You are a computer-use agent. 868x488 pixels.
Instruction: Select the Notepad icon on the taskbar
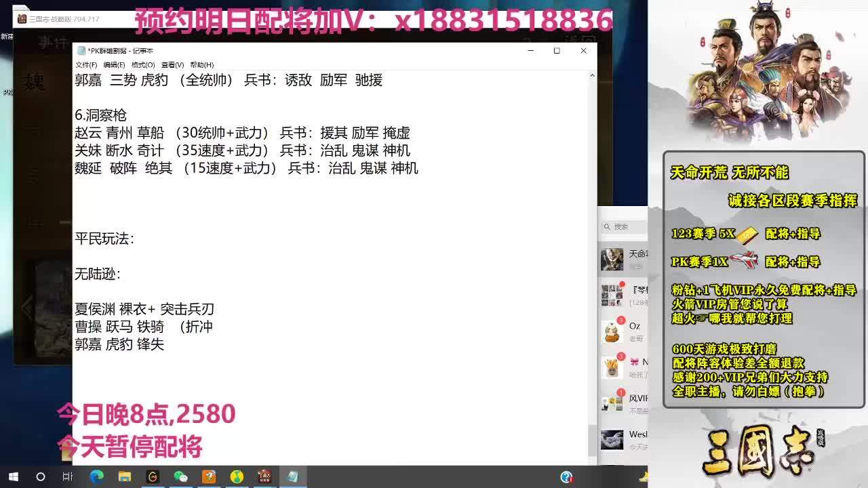click(293, 477)
